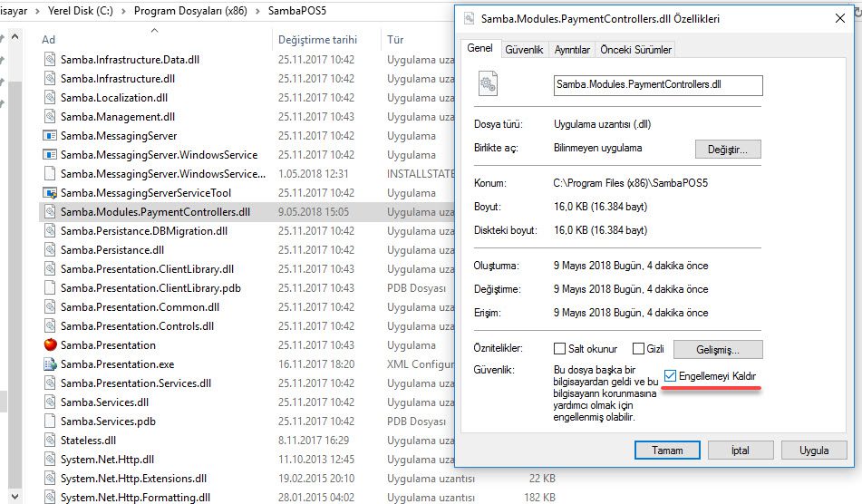The width and height of the screenshot is (862, 504).
Task: Click the large DLL icon in properties dialog
Action: pyautogui.click(x=488, y=85)
